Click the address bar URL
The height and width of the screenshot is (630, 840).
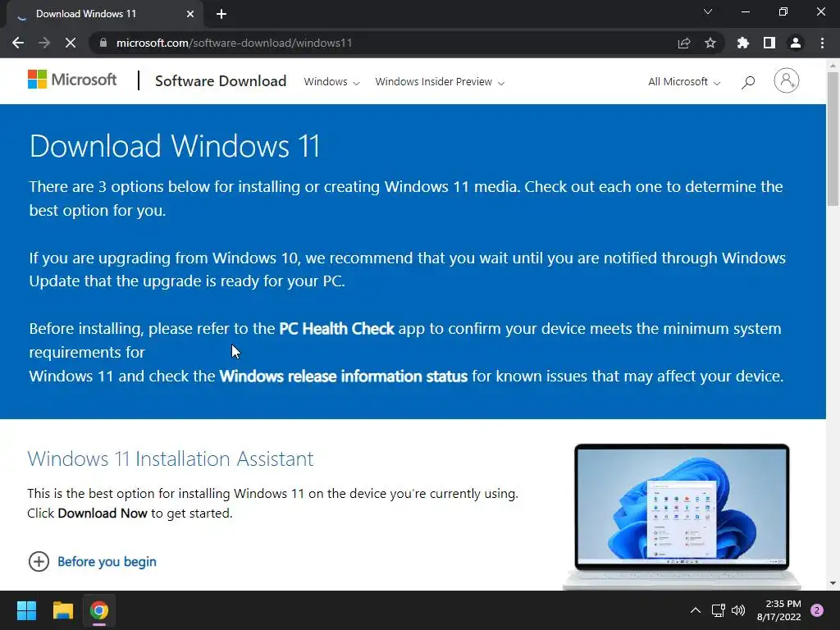coord(234,43)
